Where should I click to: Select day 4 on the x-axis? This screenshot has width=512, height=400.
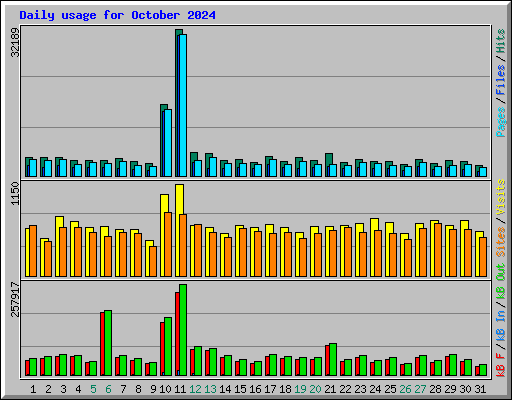pyautogui.click(x=78, y=389)
